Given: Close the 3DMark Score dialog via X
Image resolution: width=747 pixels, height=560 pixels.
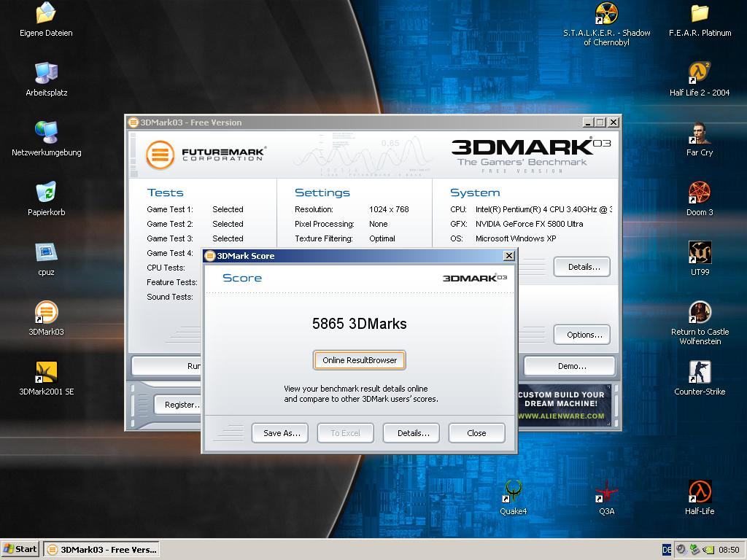Looking at the screenshot, I should tap(508, 256).
